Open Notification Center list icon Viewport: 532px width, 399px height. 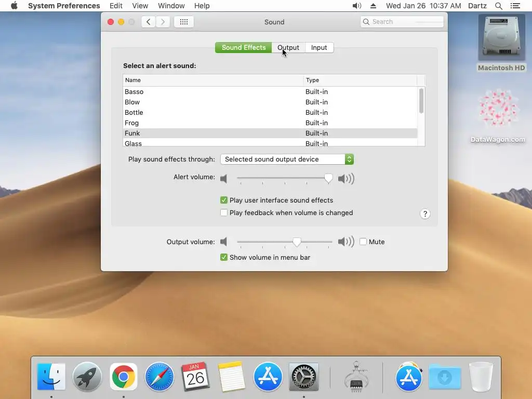[515, 6]
